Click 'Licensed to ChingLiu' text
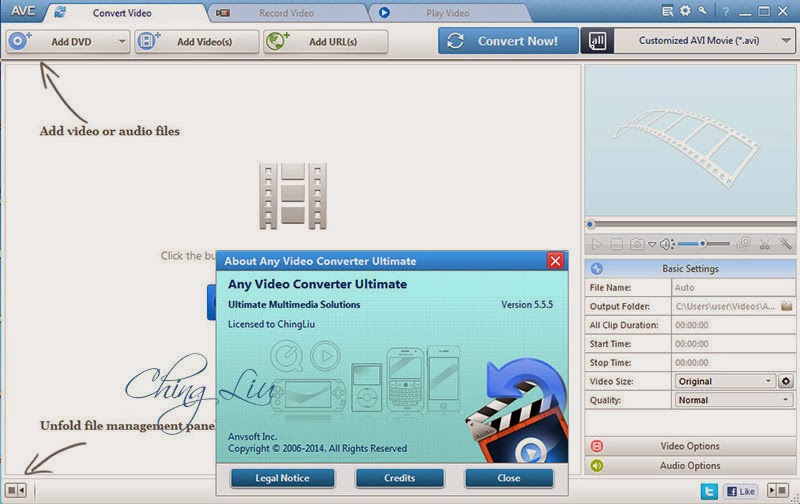Viewport: 800px width, 504px height. (271, 324)
